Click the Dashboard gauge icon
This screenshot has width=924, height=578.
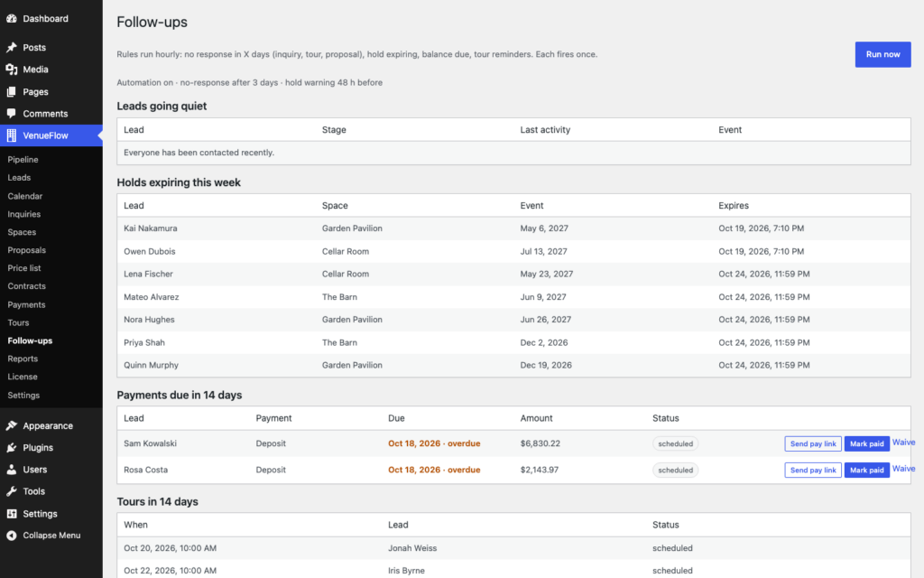(x=11, y=18)
